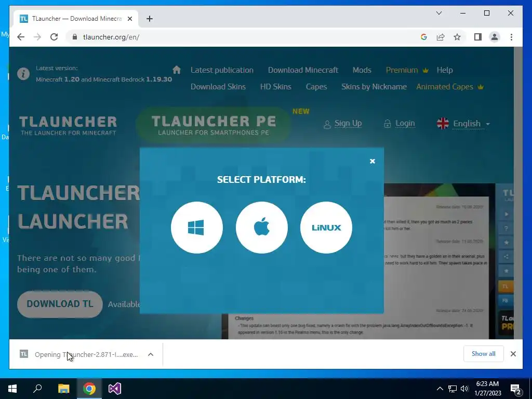This screenshot has width=532, height=399.
Task: Click the share page icon
Action: tap(441, 37)
